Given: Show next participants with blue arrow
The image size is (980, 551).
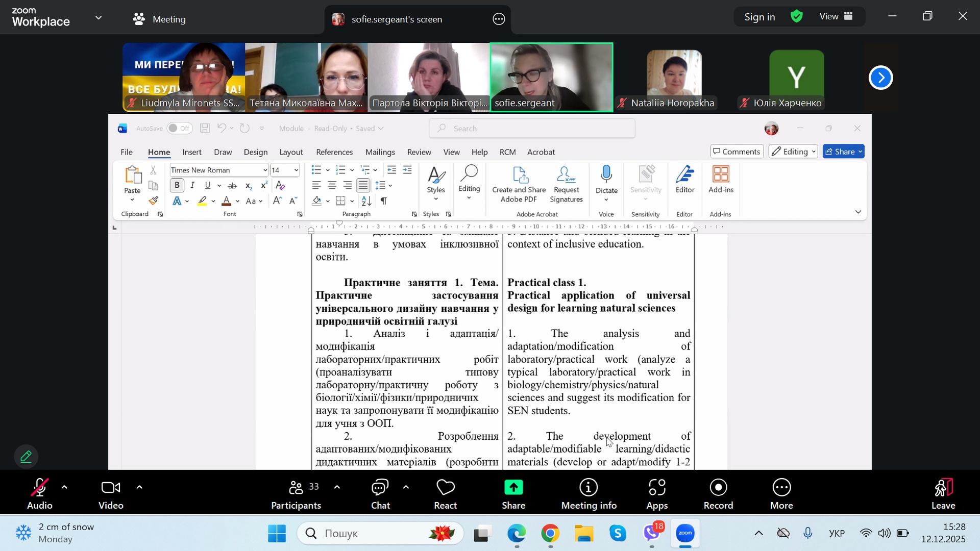Looking at the screenshot, I should point(880,78).
